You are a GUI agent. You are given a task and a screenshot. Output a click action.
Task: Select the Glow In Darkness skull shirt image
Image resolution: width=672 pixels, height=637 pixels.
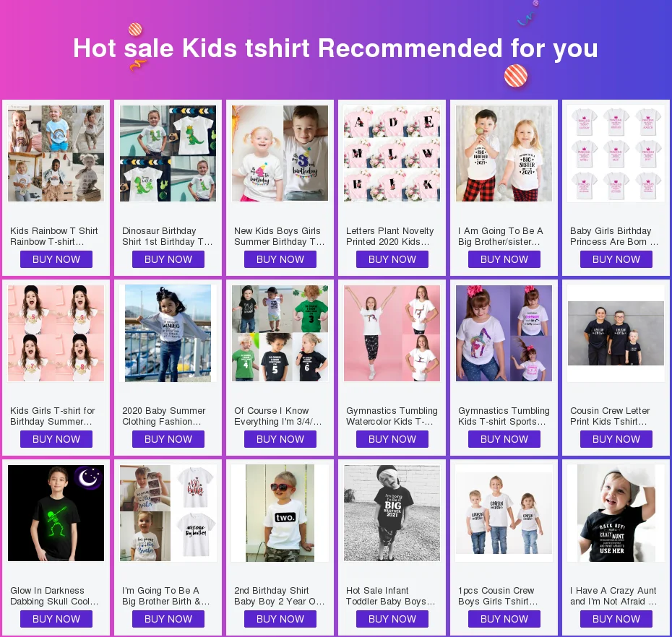coord(56,513)
